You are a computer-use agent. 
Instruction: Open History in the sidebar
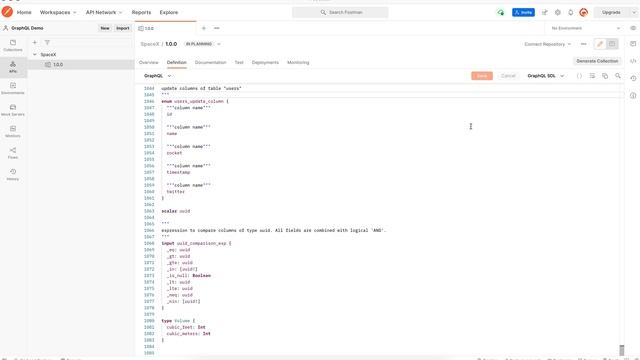[x=13, y=175]
